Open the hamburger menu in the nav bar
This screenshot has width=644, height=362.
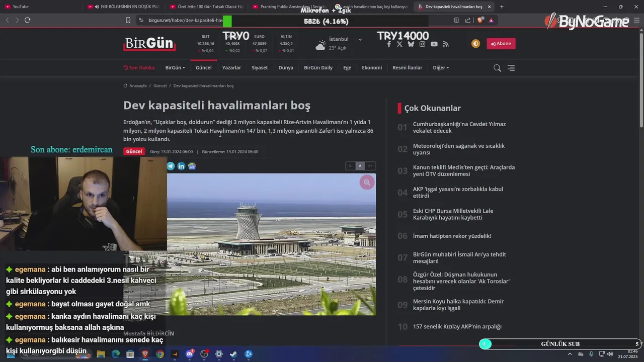(x=511, y=68)
